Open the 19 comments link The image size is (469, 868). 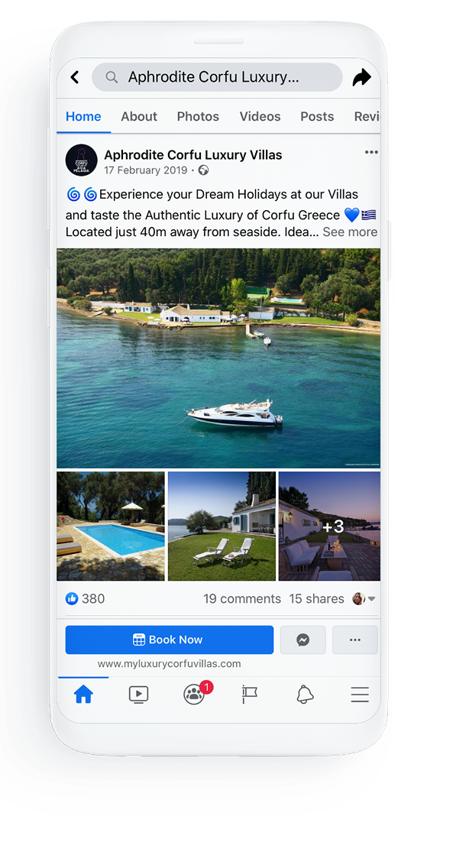[x=242, y=599]
